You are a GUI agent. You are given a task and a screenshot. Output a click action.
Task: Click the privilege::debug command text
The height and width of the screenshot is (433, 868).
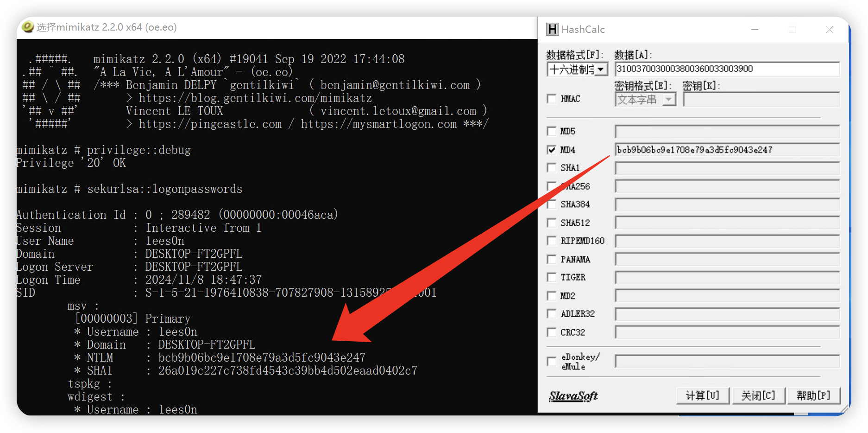coord(139,150)
